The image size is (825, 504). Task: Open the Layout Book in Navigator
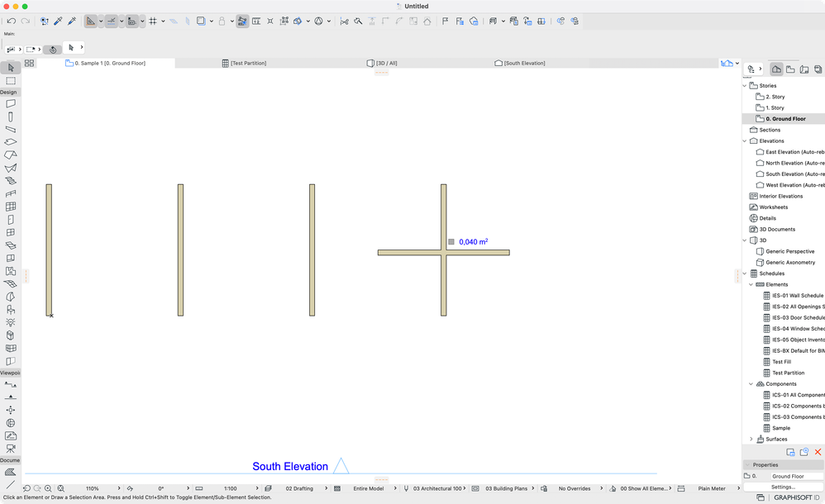[804, 69]
